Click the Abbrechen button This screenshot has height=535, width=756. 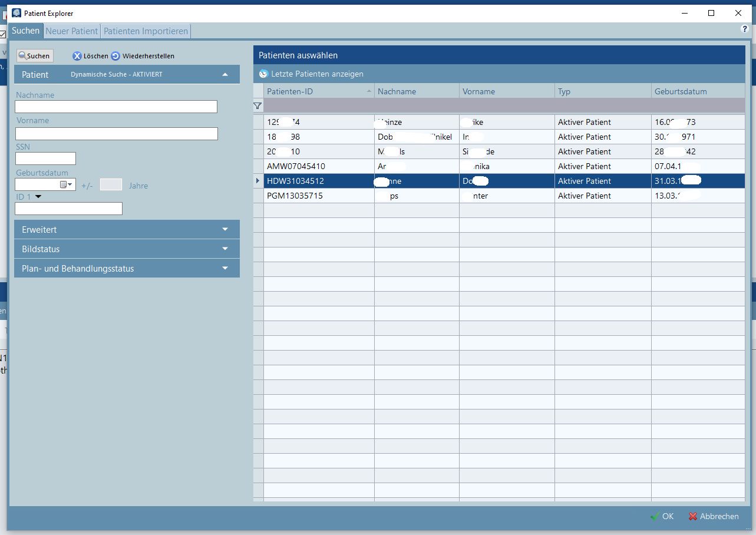[x=714, y=516]
